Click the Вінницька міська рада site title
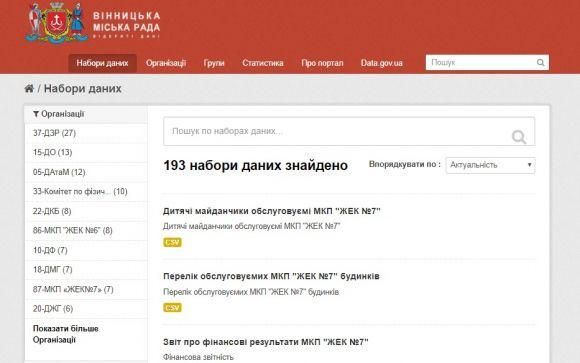The image size is (580, 363). pyautogui.click(x=127, y=22)
